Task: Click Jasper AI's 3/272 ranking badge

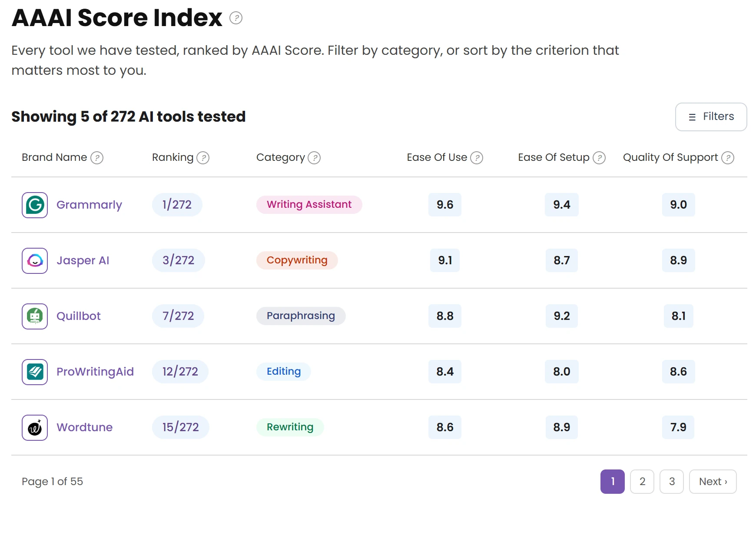Action: coord(178,260)
